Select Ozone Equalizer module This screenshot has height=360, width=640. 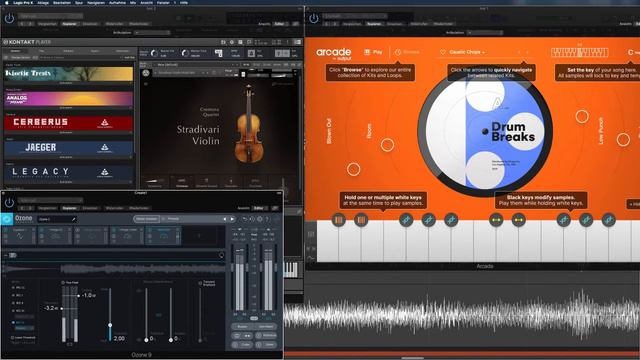(x=19, y=236)
